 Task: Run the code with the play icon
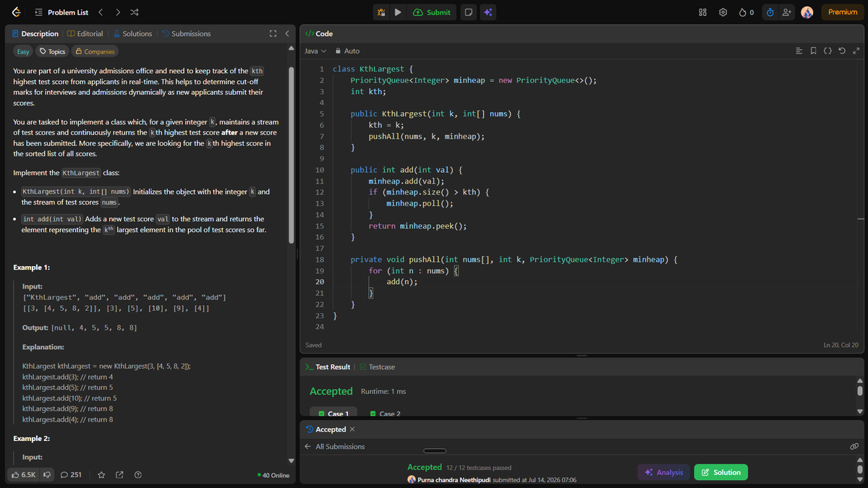click(x=398, y=12)
